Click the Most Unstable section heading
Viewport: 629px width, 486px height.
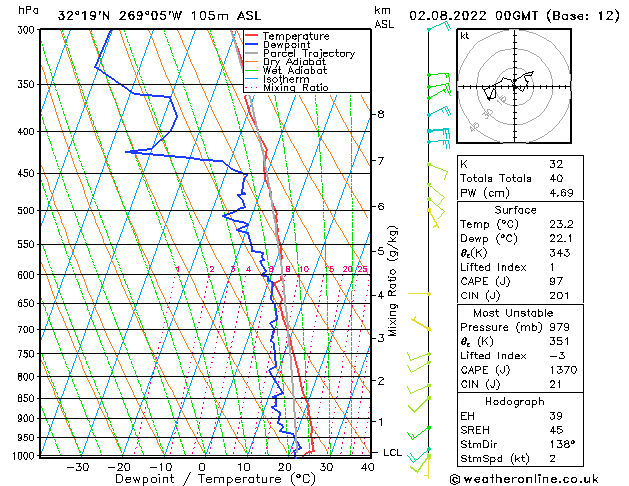click(513, 313)
